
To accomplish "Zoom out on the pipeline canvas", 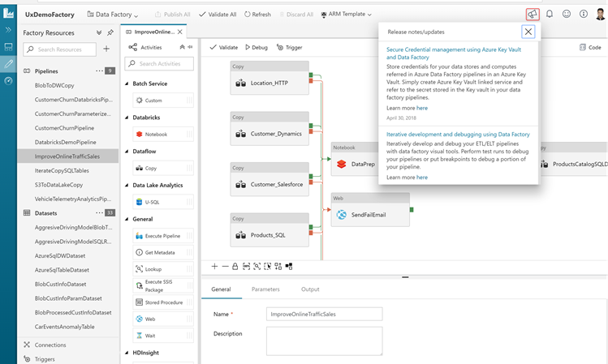I will click(225, 267).
